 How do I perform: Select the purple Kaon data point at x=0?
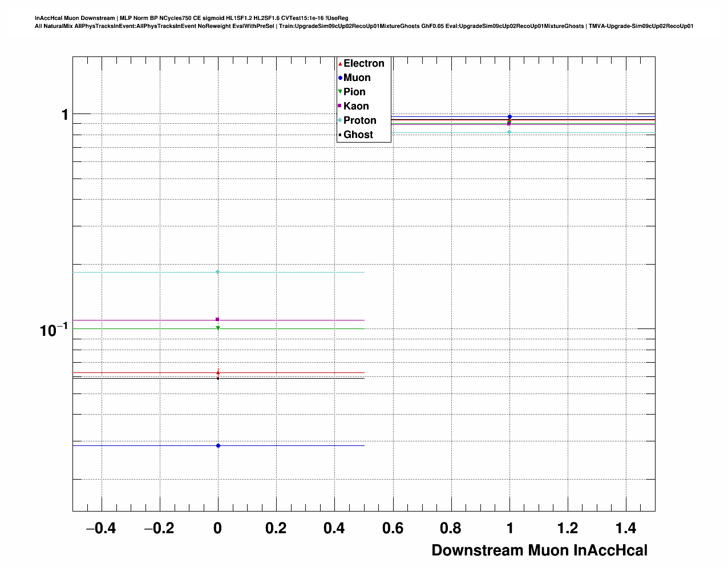coord(218,319)
